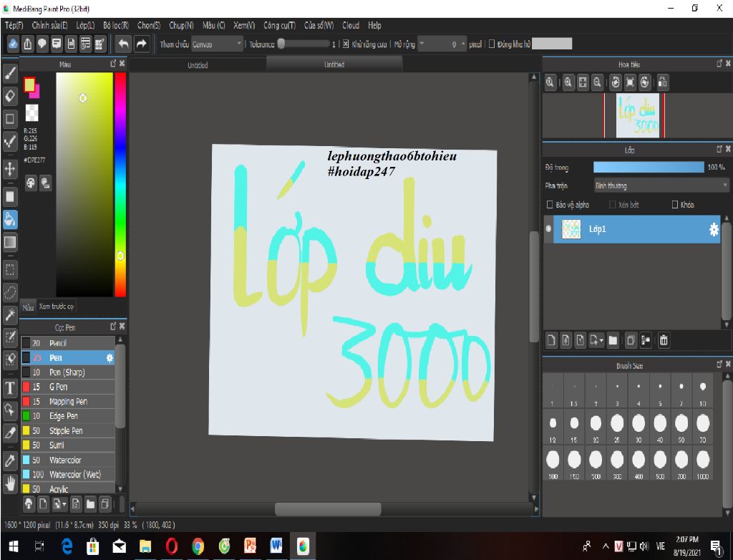Enable Xén bớt clipping checkbox
Screen dimensions: 733x560
[x=613, y=204]
